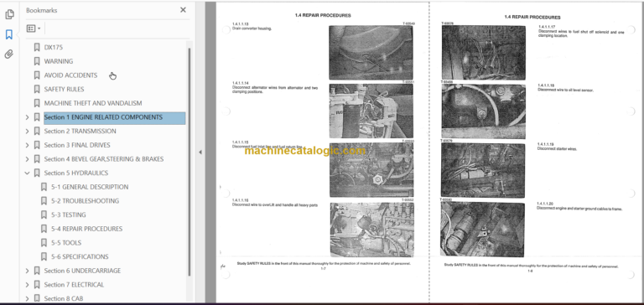Expand Section 4 BEVEL GEAR chevron
This screenshot has height=305, width=644.
tap(27, 159)
